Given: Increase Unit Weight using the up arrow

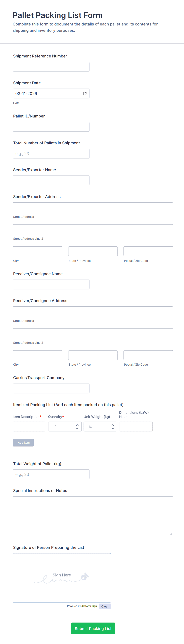Looking at the screenshot, I should pyautogui.click(x=113, y=425).
